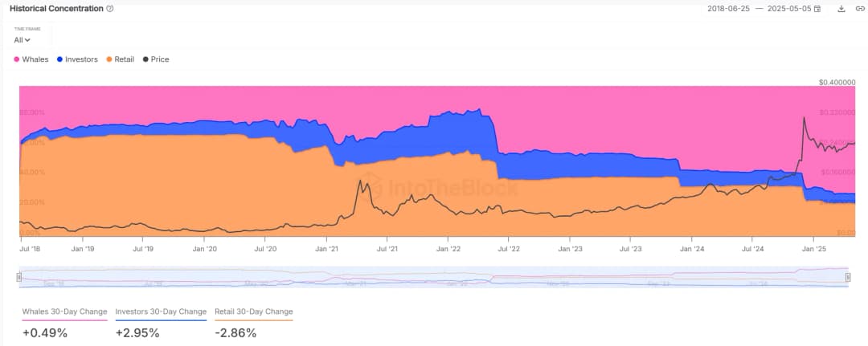
Task: Click the Whales 30-Day Change label
Action: click(64, 311)
